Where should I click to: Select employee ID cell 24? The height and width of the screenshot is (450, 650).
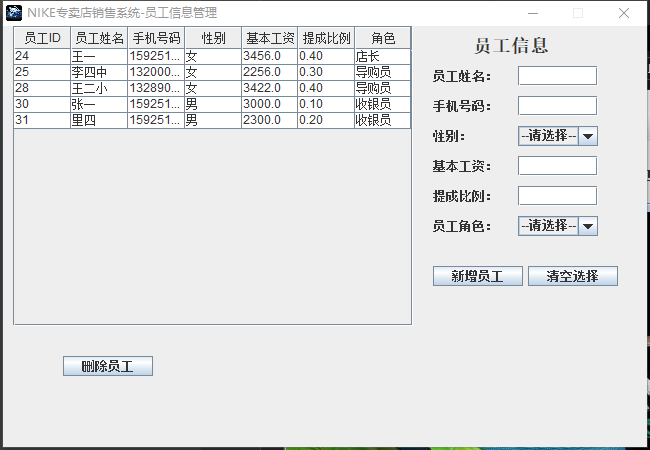point(42,56)
